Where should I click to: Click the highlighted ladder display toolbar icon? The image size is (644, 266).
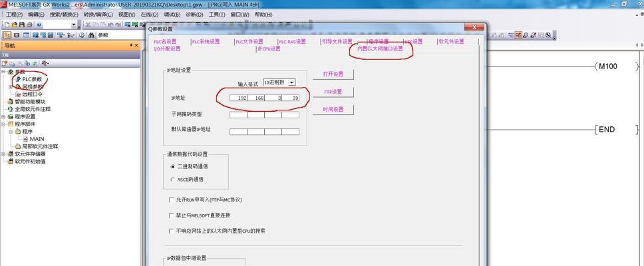[518, 35]
